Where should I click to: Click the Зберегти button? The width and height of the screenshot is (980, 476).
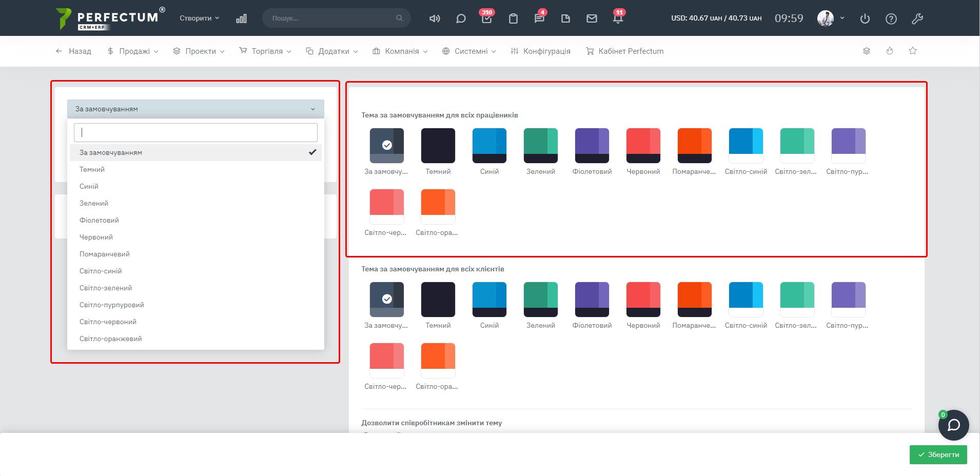click(x=938, y=454)
